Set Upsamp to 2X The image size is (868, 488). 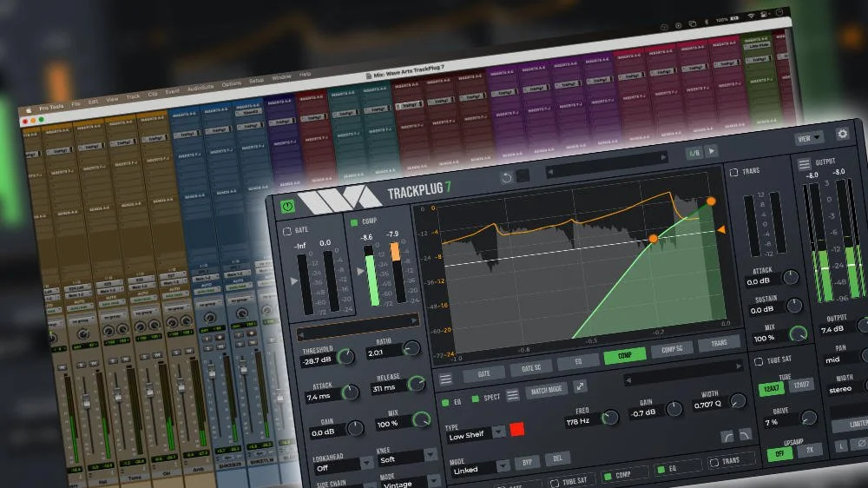pyautogui.click(x=810, y=450)
